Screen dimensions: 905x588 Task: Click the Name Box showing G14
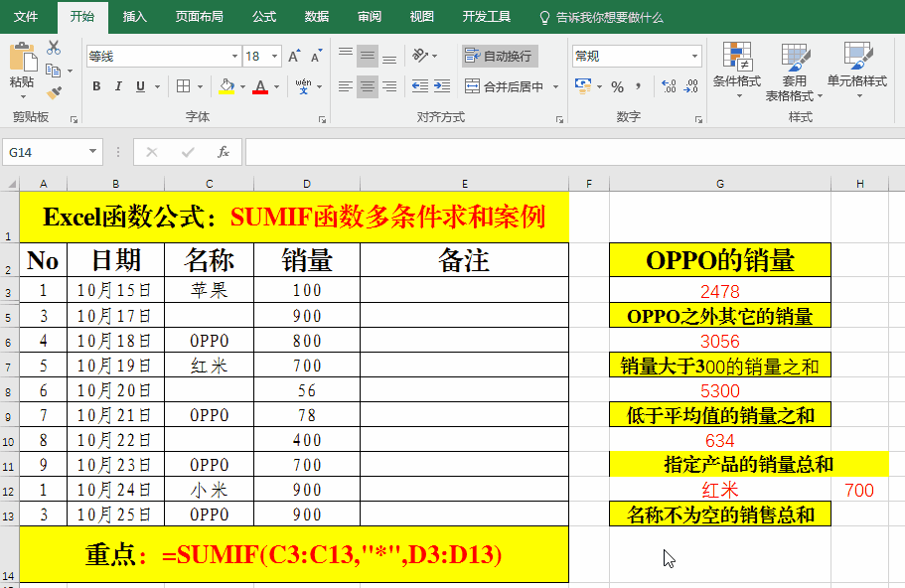point(46,152)
